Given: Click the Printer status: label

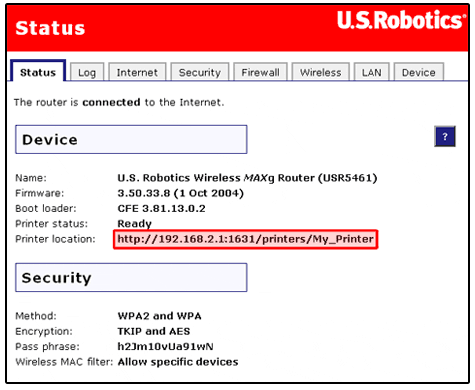Looking at the screenshot, I should pos(52,224).
